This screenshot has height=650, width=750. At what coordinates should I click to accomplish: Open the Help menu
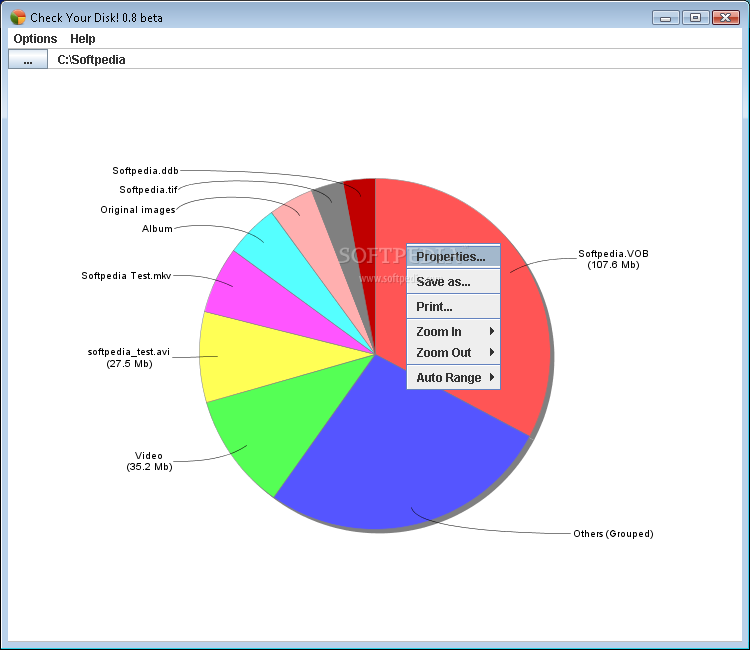tap(83, 39)
